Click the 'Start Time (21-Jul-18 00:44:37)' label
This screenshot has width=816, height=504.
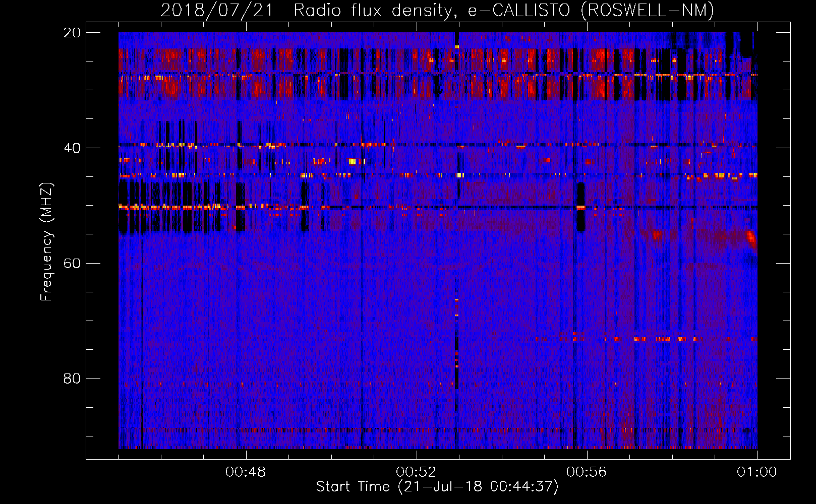(438, 487)
